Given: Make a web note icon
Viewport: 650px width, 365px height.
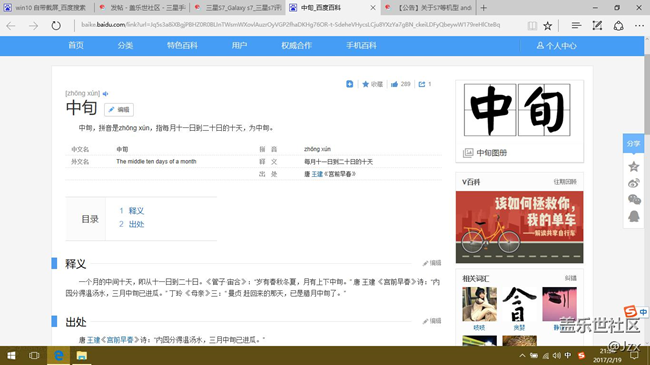Looking at the screenshot, I should pyautogui.click(x=597, y=26).
